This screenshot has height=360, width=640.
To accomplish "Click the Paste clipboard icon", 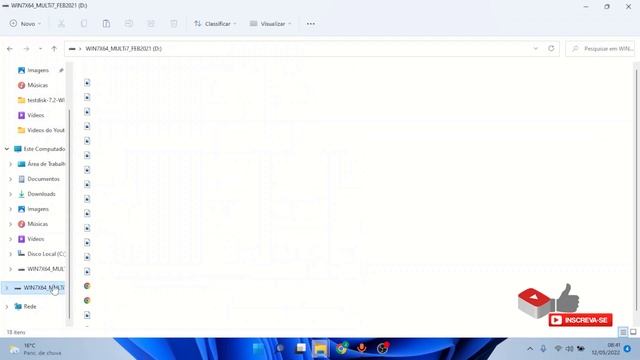I will pos(106,24).
